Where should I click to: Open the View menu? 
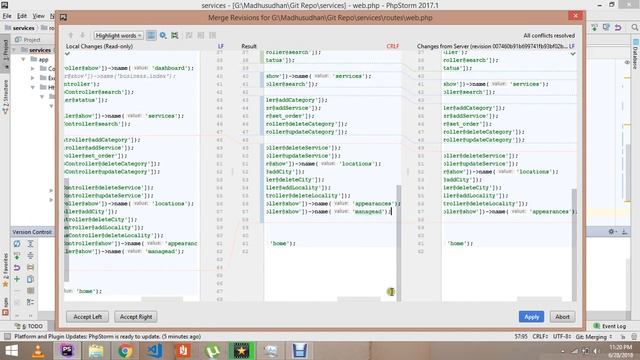[38, 16]
